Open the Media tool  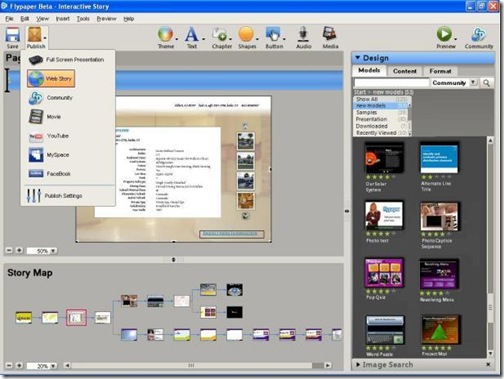tap(330, 34)
